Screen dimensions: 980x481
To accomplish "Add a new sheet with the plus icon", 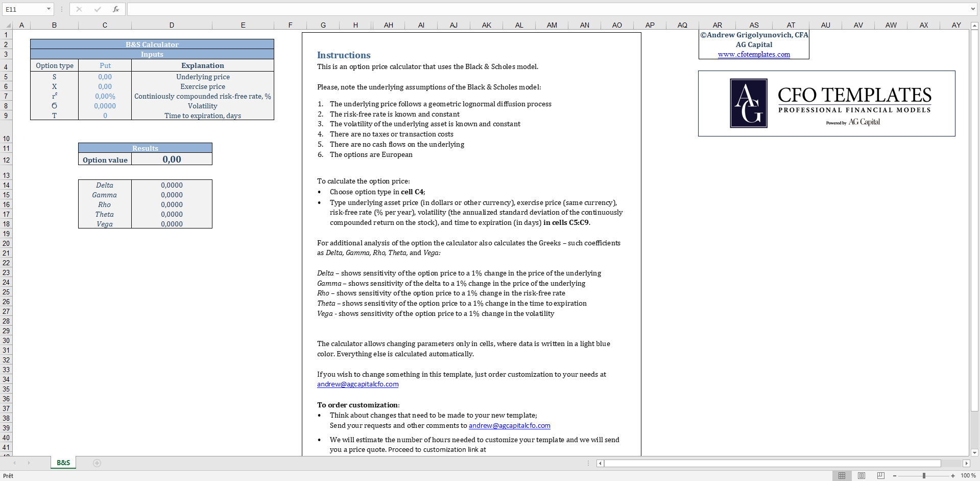I will click(x=97, y=463).
